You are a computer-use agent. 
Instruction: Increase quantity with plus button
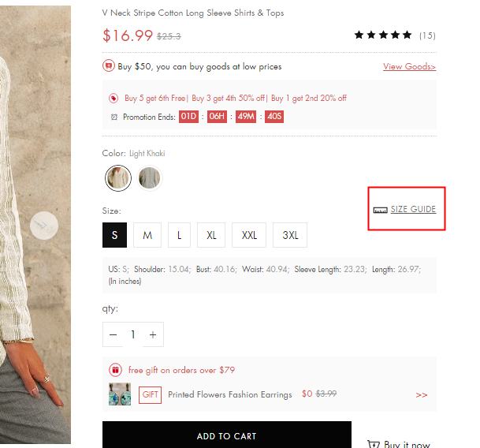pyautogui.click(x=153, y=334)
